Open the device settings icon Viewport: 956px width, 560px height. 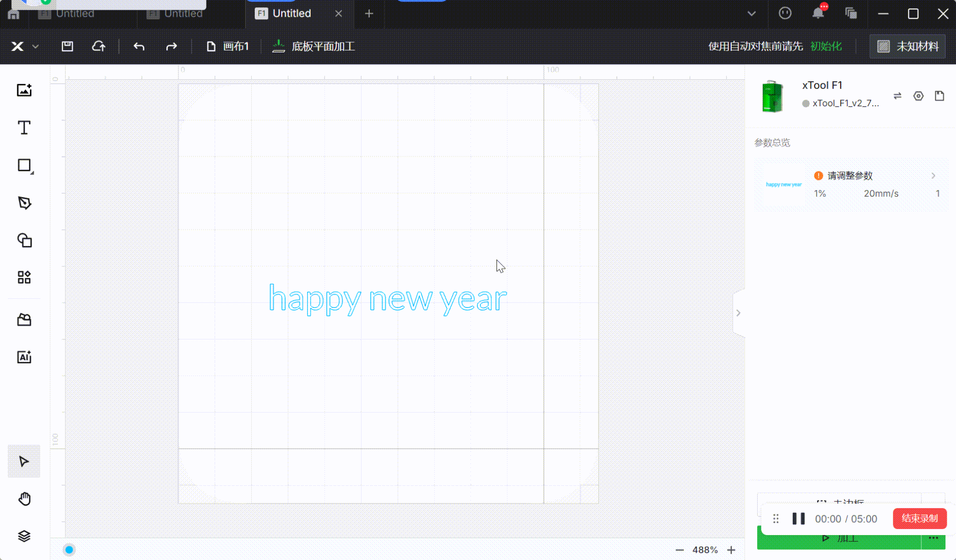point(918,96)
